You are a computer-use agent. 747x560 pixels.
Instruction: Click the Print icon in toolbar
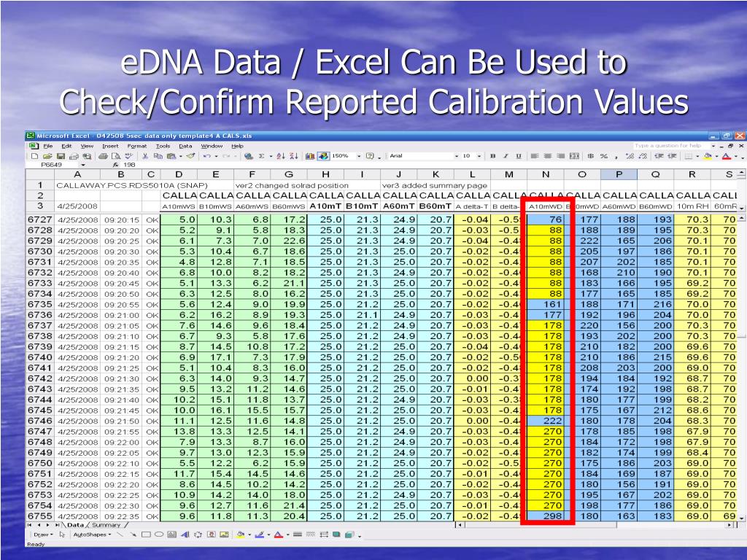103,156
